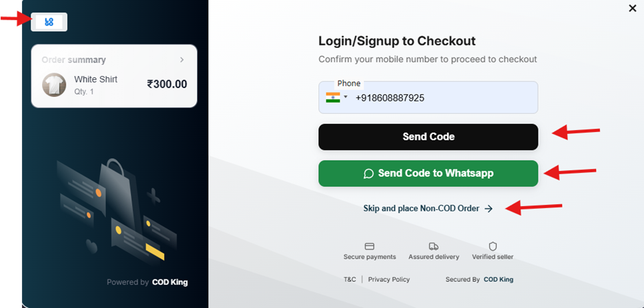Click the store logo icon at top left

pos(49,22)
